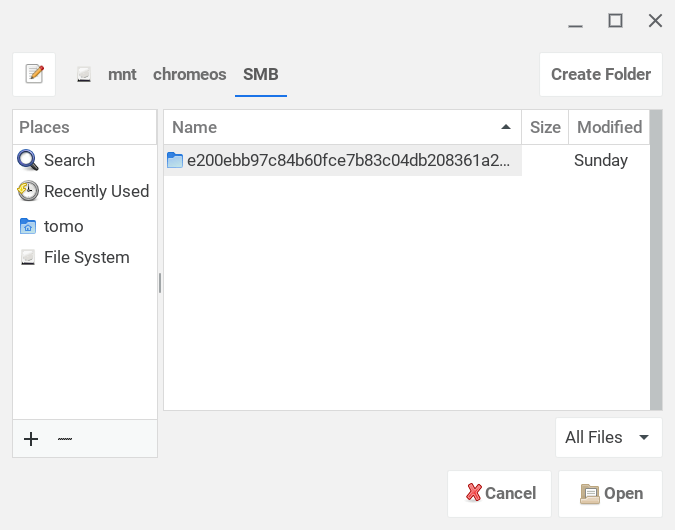Go to the chromeos path segment

[x=189, y=74]
